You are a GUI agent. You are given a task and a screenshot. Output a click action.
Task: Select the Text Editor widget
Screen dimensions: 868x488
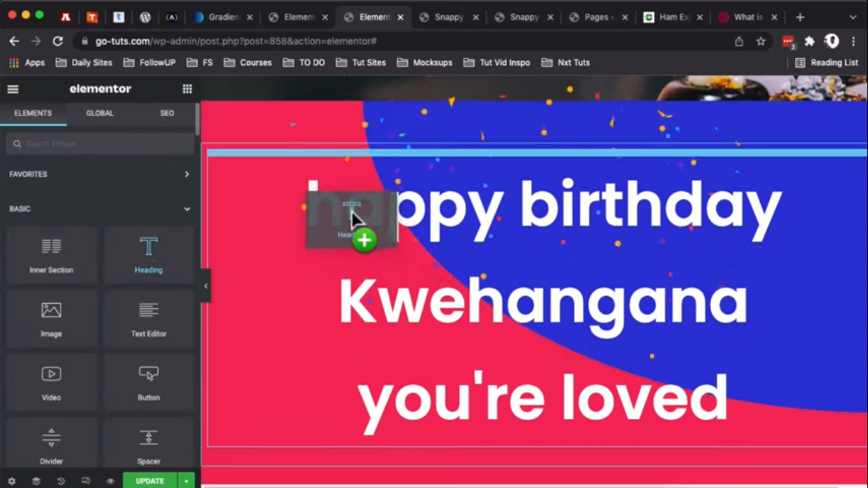coord(149,319)
